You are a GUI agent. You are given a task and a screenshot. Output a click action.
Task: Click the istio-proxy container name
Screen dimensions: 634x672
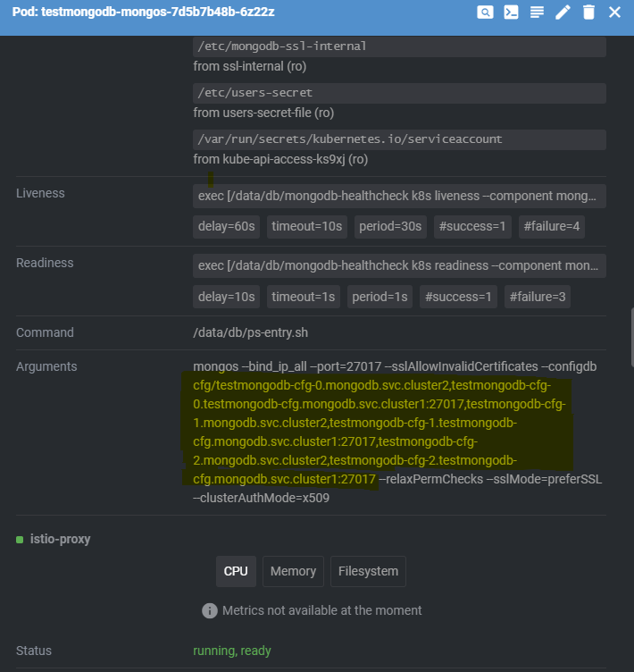[x=60, y=539]
